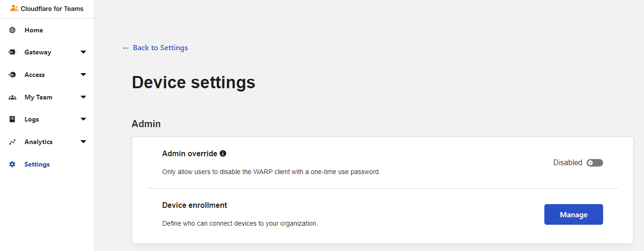Screen dimensions: 644x251
Task: Expand the My Team dropdown arrow
Action: tap(83, 97)
